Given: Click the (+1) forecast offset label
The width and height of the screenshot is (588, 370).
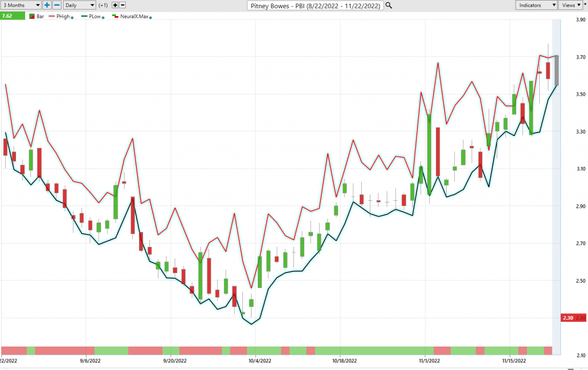Looking at the screenshot, I should coord(103,5).
